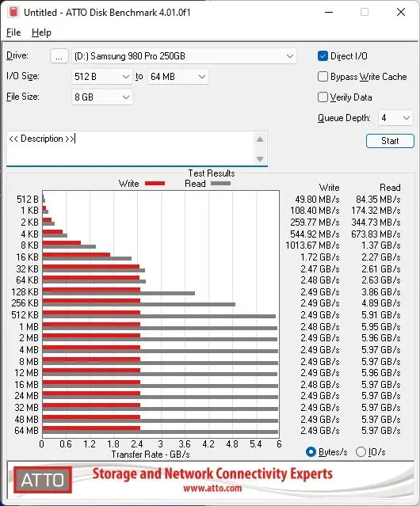Select the Bytes/s radio button

point(311,452)
